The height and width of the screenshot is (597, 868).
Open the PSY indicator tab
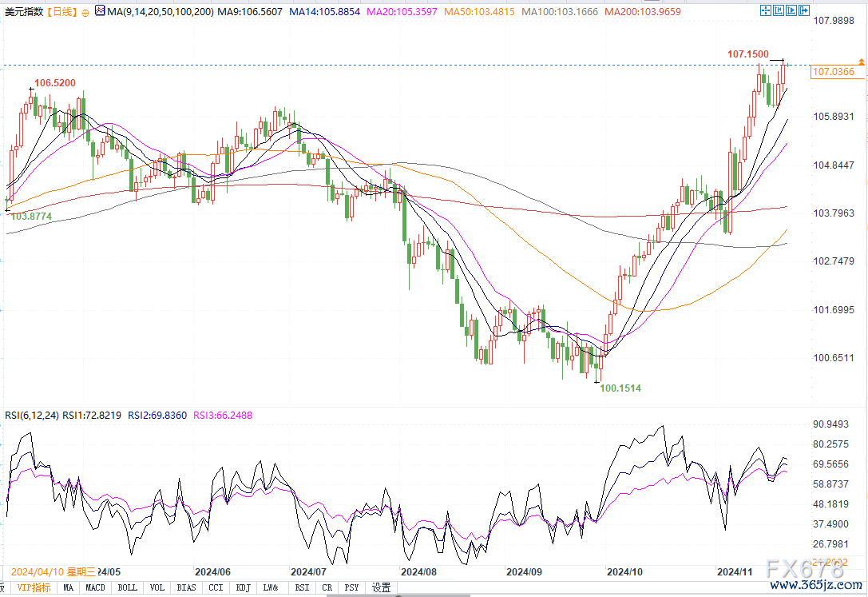(x=351, y=587)
